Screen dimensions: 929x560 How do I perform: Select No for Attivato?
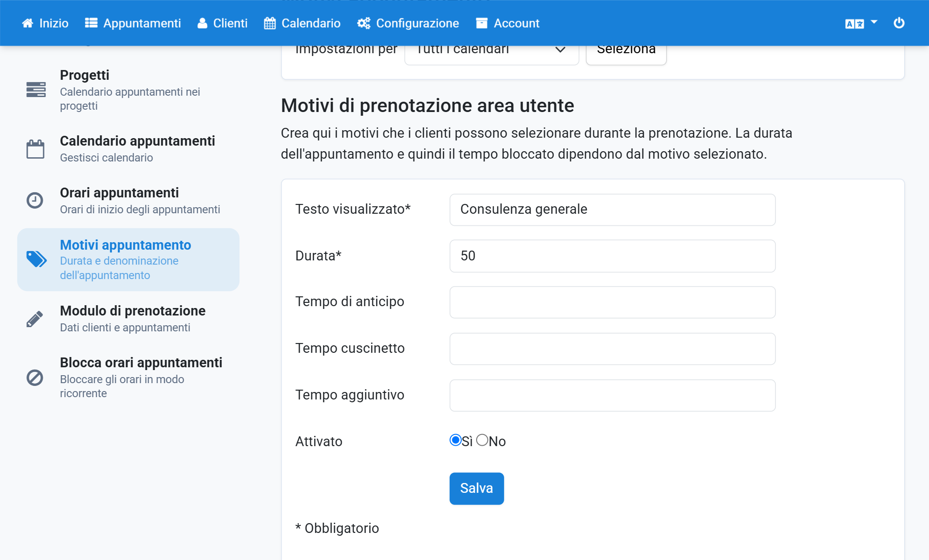[x=482, y=440]
